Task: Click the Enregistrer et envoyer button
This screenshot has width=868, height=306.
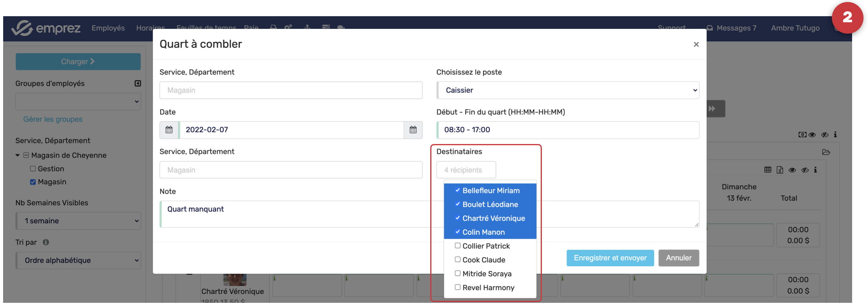Action: coord(610,258)
